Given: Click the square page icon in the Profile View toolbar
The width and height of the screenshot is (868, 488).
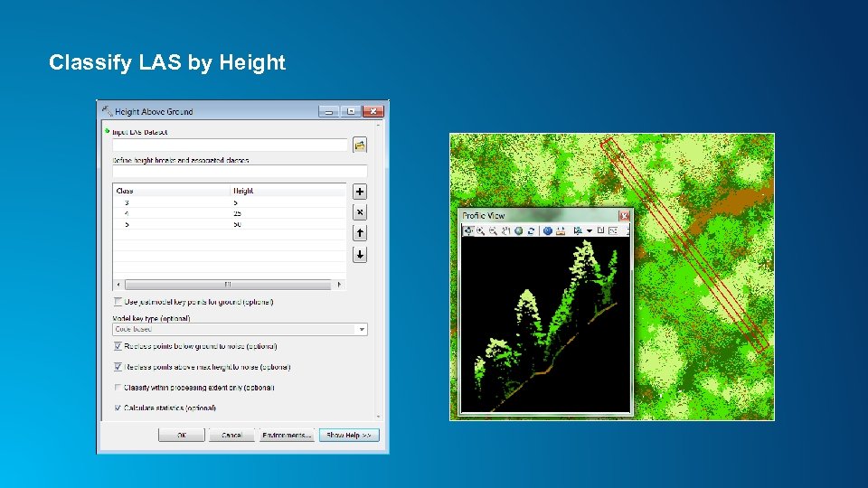Looking at the screenshot, I should pyautogui.click(x=600, y=230).
